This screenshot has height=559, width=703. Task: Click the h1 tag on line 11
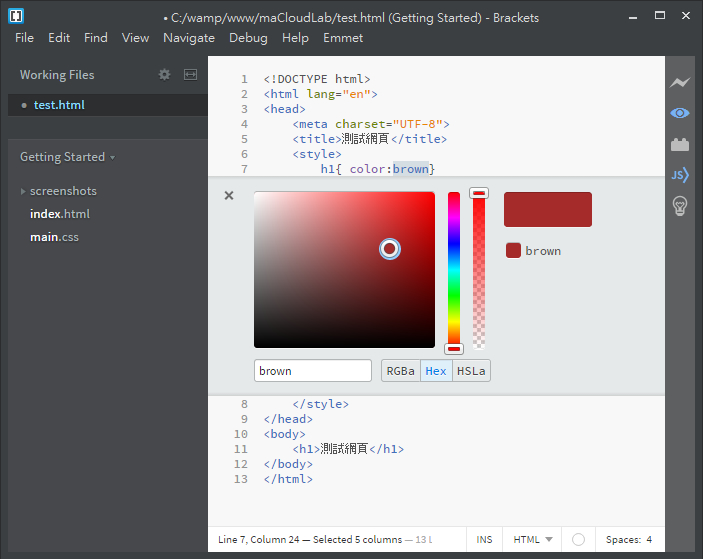[348, 449]
